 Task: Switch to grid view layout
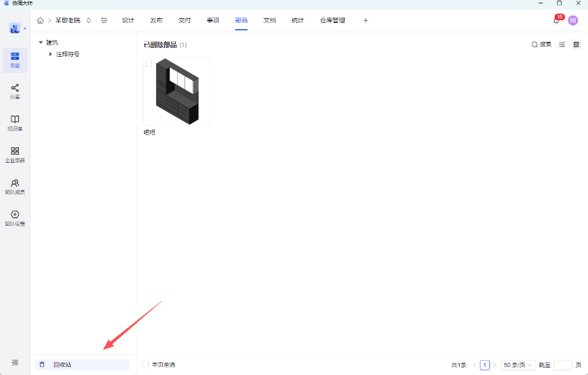[x=577, y=45]
